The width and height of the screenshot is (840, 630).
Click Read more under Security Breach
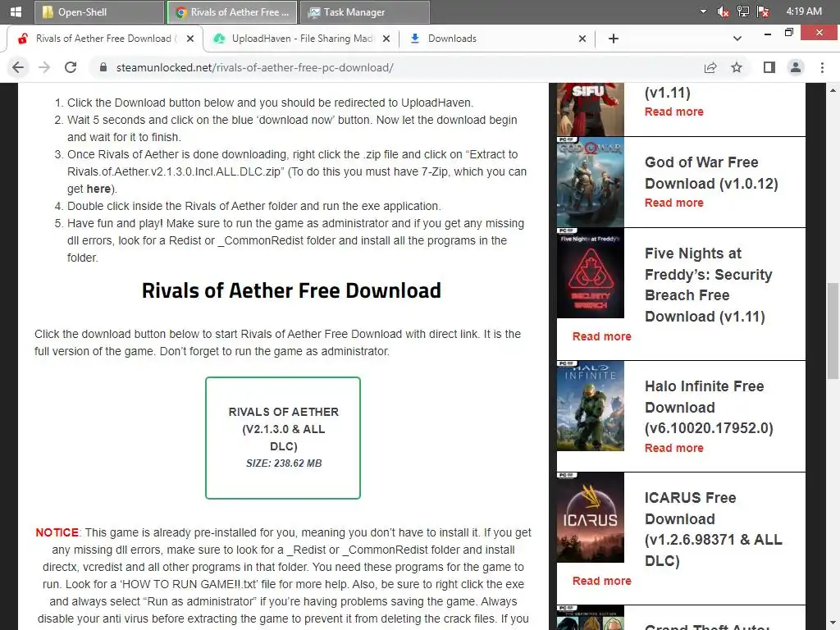pos(601,336)
